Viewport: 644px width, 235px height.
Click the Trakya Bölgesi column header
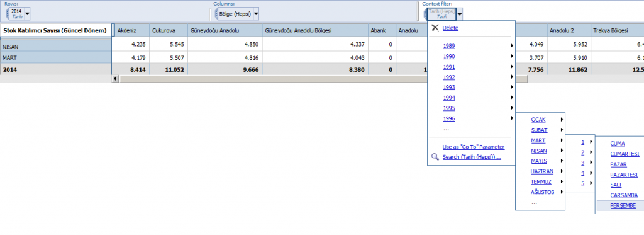(618, 30)
